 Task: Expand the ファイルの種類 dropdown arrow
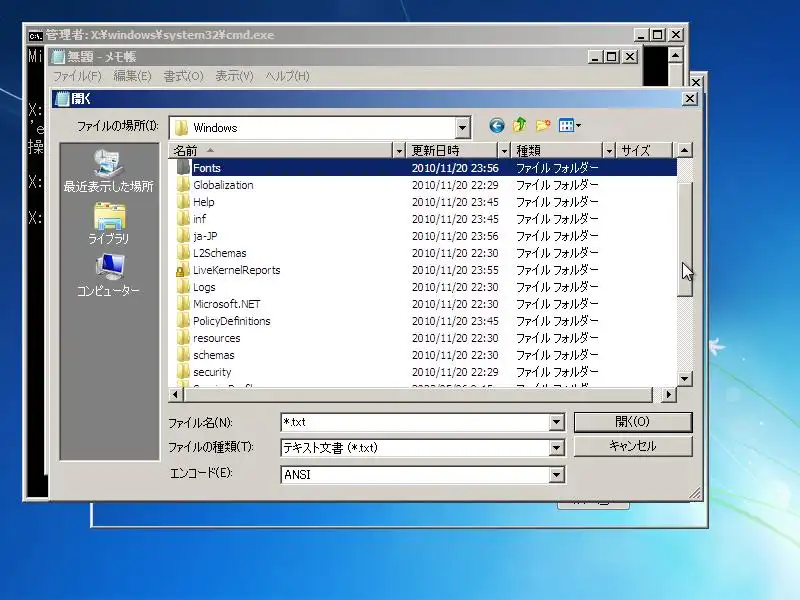pyautogui.click(x=557, y=448)
